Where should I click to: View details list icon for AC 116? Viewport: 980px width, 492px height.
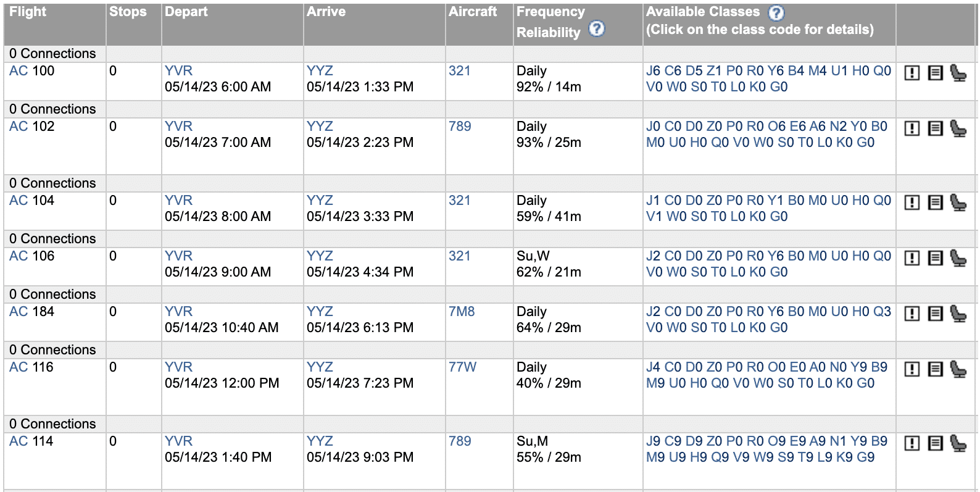935,369
